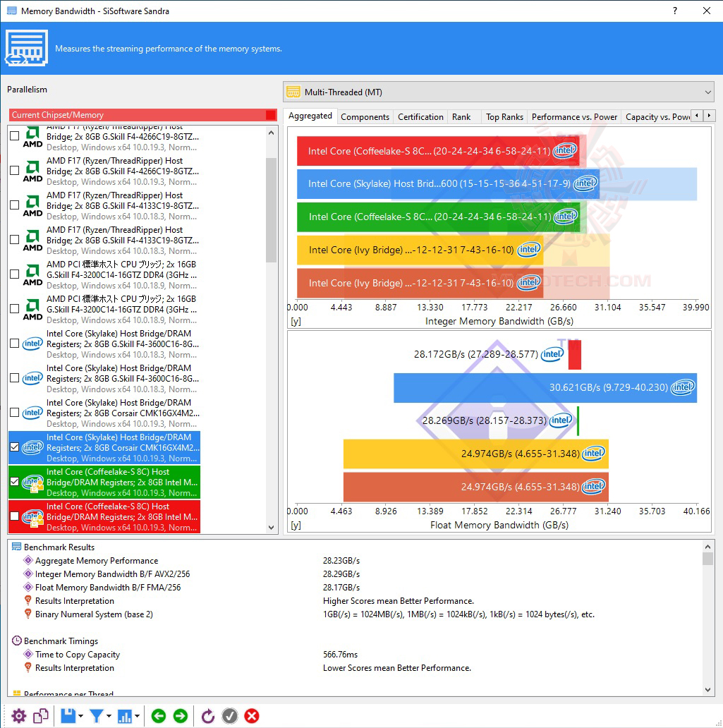Click the '566.76ms' timing value
Viewport: 723px width, 728px height.
click(x=341, y=654)
